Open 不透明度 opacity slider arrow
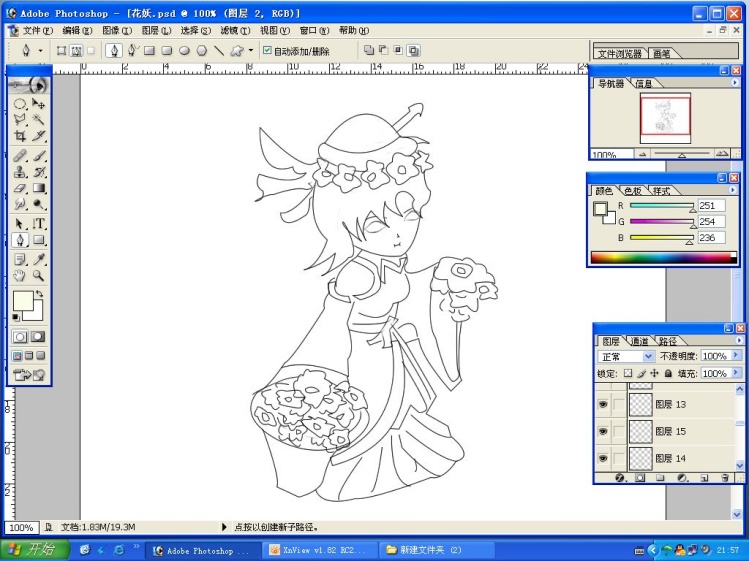The height and width of the screenshot is (561, 749). click(736, 356)
